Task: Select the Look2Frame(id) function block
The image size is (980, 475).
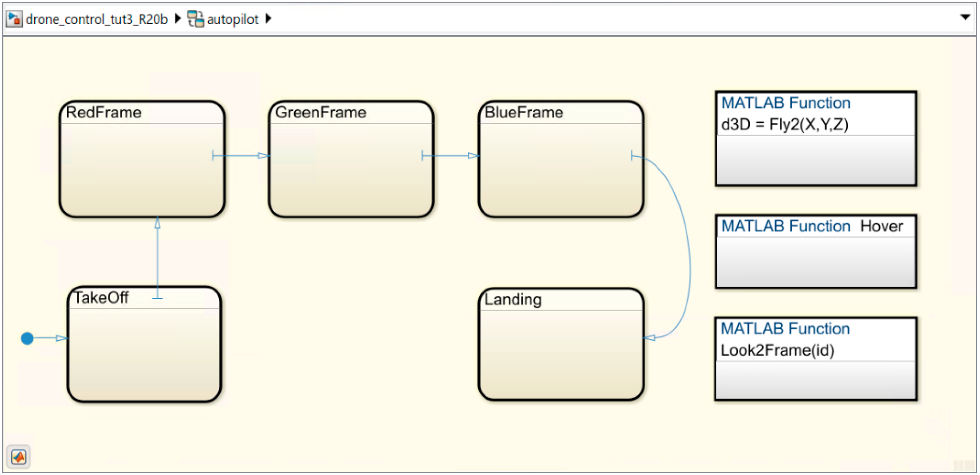Action: (816, 358)
